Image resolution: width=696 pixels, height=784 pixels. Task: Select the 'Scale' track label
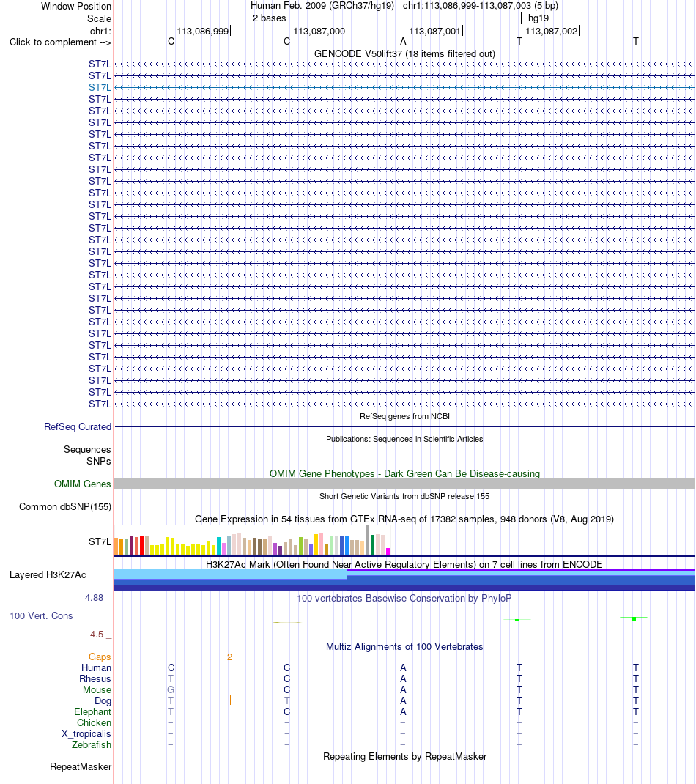(99, 19)
